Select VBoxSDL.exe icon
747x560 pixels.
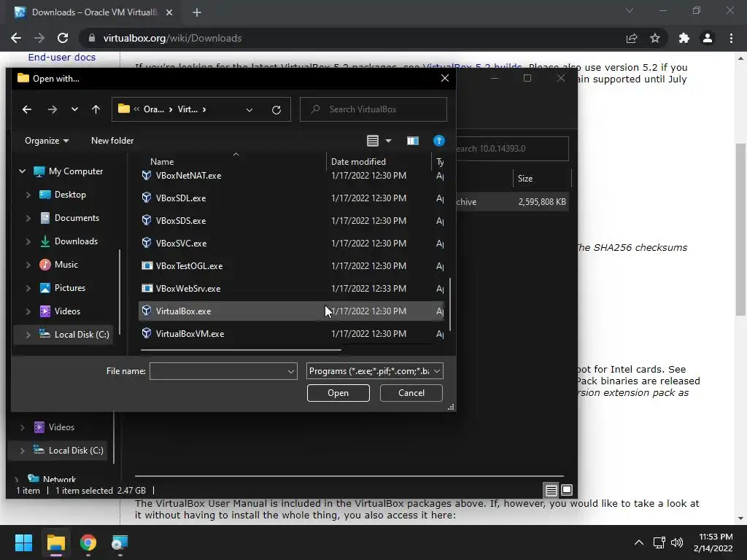[x=147, y=198]
